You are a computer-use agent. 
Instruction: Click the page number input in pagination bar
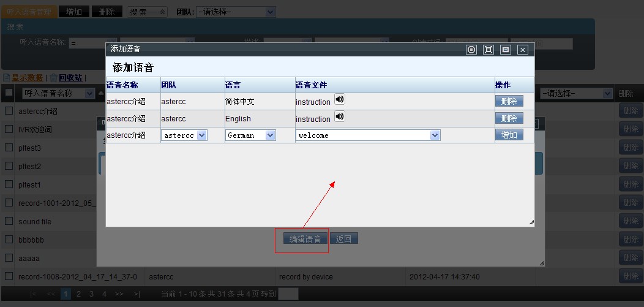point(288,294)
